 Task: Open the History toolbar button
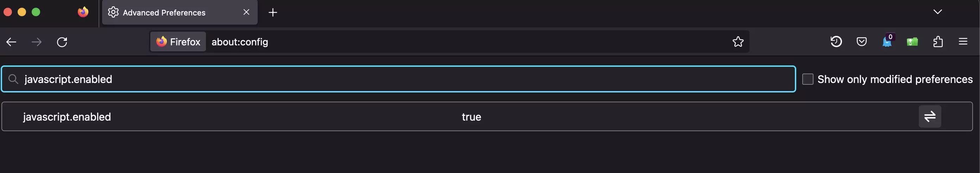836,41
